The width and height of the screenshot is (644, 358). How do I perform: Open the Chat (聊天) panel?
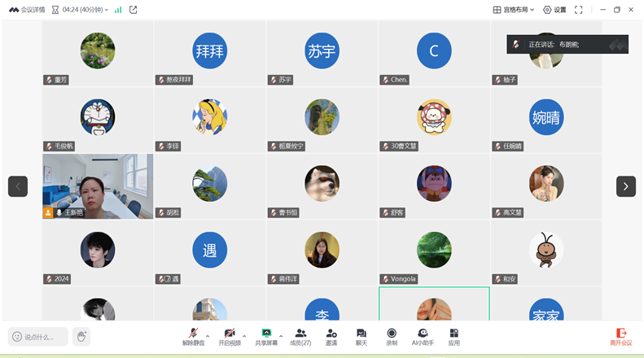point(361,336)
